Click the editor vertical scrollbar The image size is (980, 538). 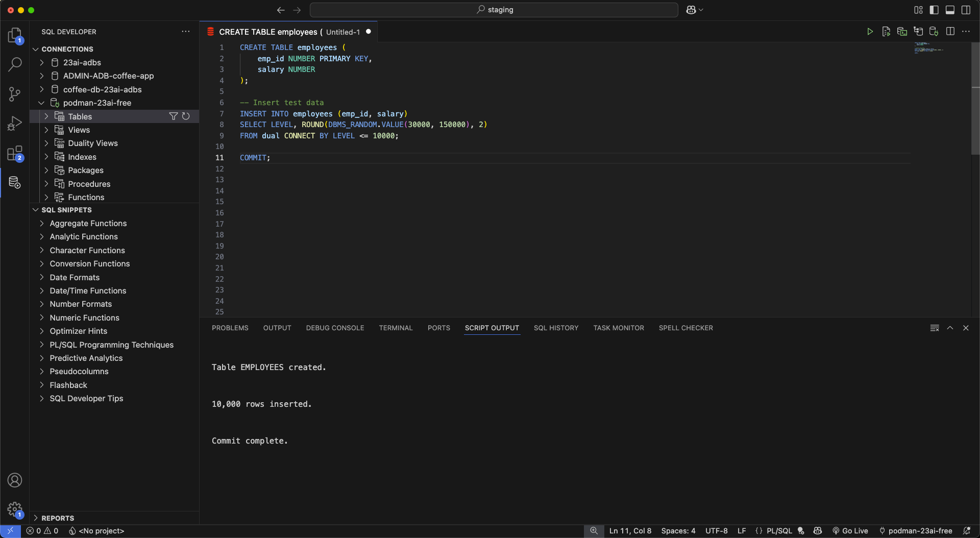[975, 99]
